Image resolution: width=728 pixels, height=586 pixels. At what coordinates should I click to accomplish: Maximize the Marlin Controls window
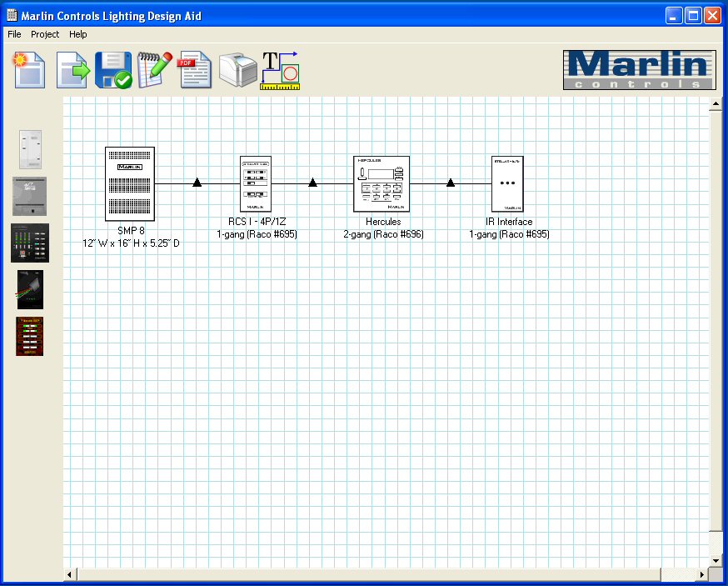[x=693, y=16]
